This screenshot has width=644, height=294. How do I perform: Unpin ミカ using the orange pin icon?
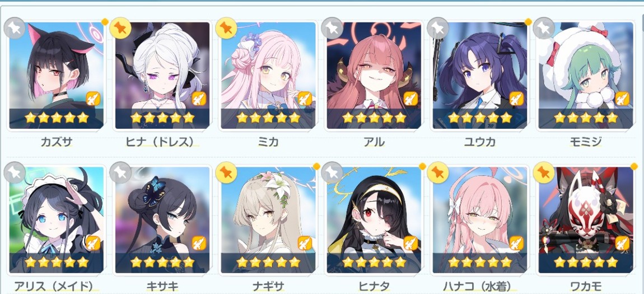point(226,28)
